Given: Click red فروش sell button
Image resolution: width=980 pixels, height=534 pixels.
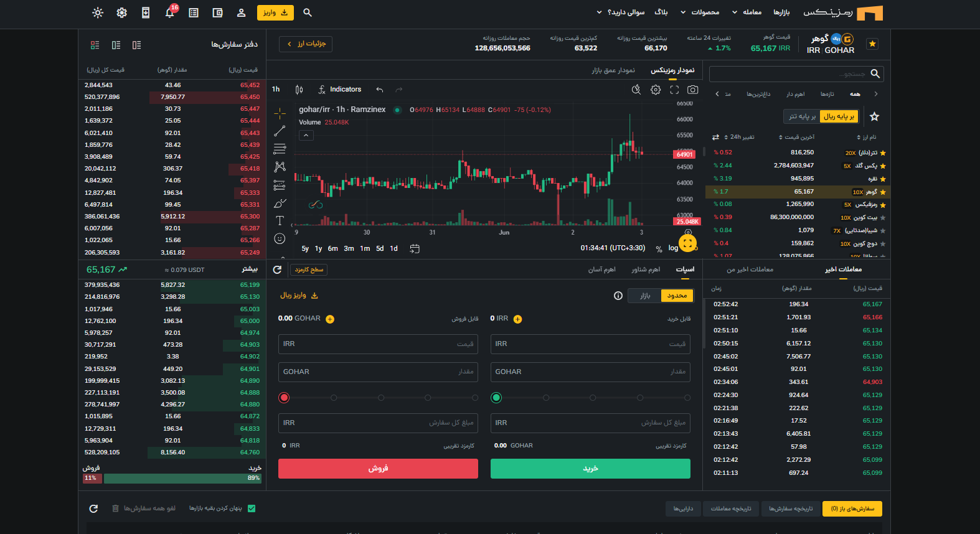Looking at the screenshot, I should pos(378,469).
